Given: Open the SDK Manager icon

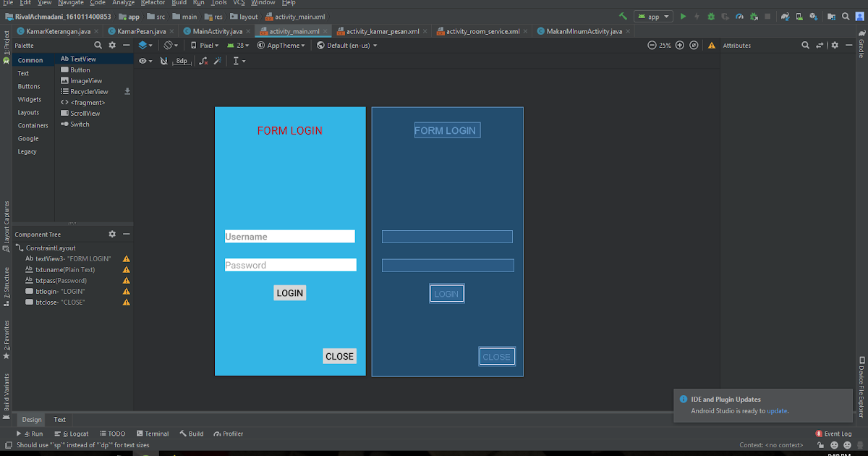Looking at the screenshot, I should [x=814, y=16].
